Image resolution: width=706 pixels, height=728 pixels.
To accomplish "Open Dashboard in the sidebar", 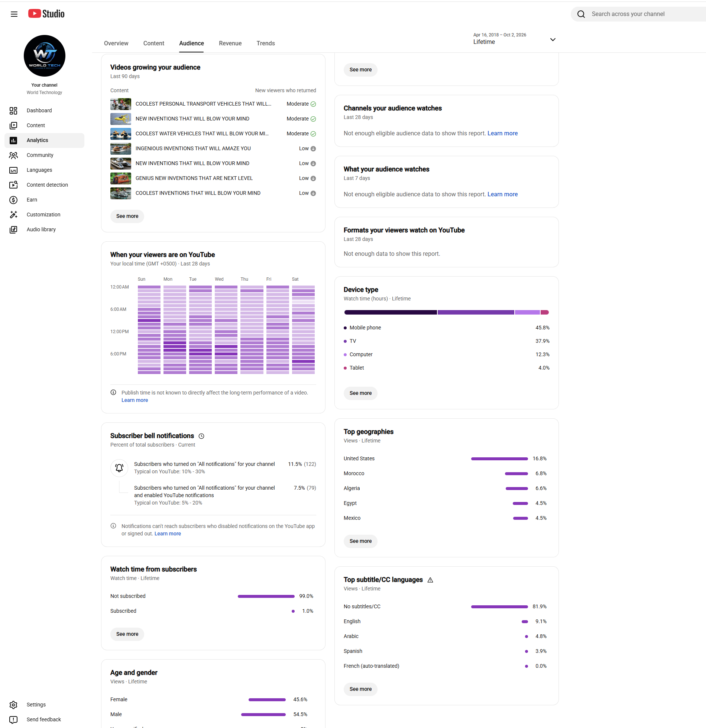I will point(45,110).
